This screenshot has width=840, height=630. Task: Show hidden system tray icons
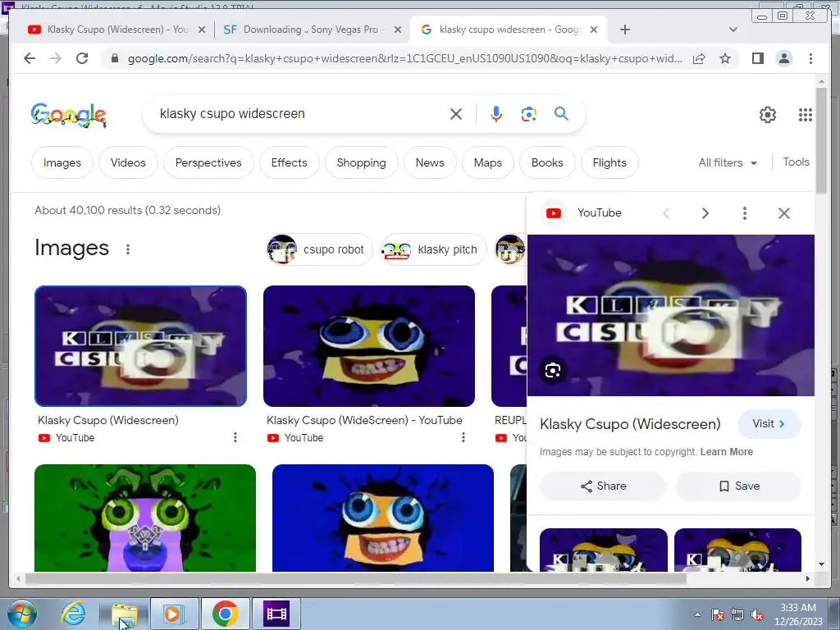[697, 614]
